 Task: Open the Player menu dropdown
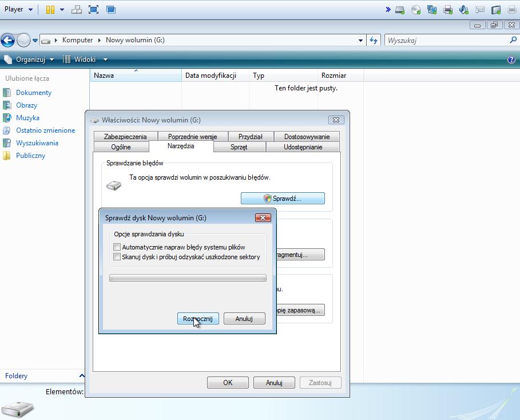[18, 9]
